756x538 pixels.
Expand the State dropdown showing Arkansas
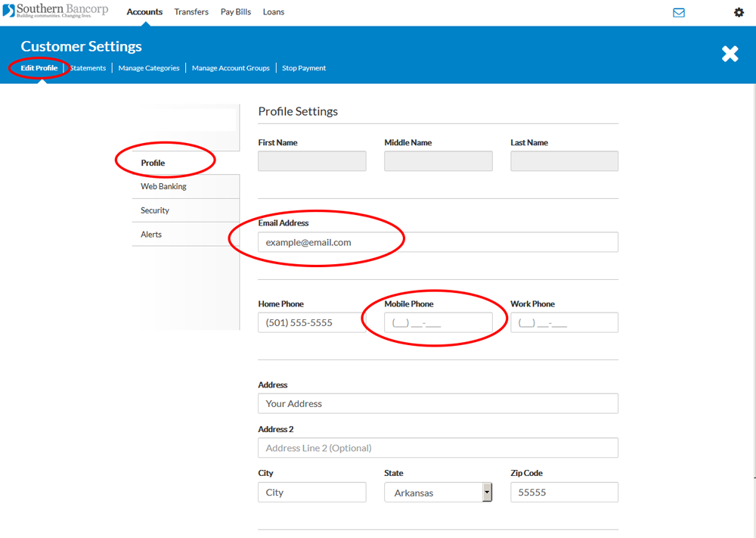[x=438, y=492]
